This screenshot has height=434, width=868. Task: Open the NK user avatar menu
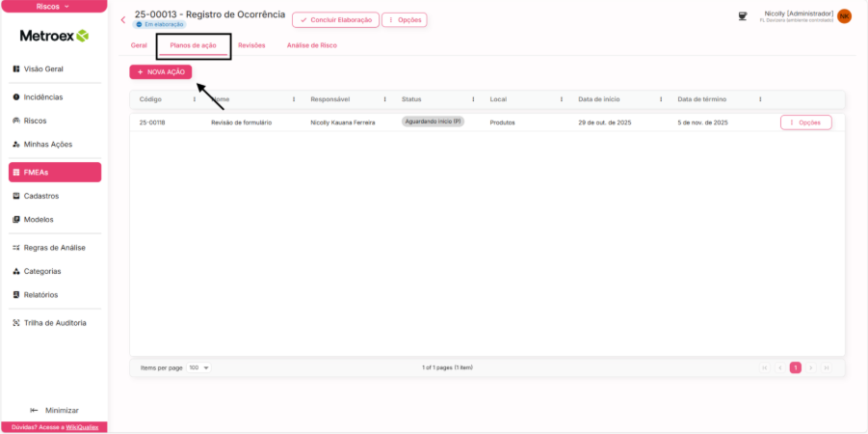(844, 16)
